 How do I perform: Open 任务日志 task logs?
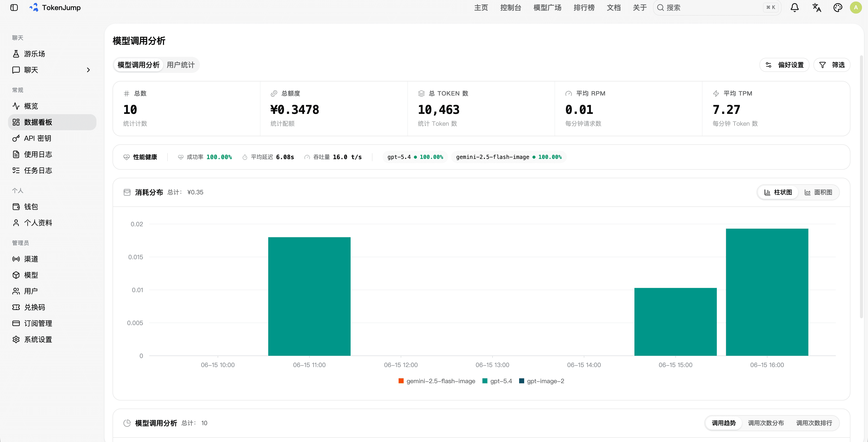[52, 170]
